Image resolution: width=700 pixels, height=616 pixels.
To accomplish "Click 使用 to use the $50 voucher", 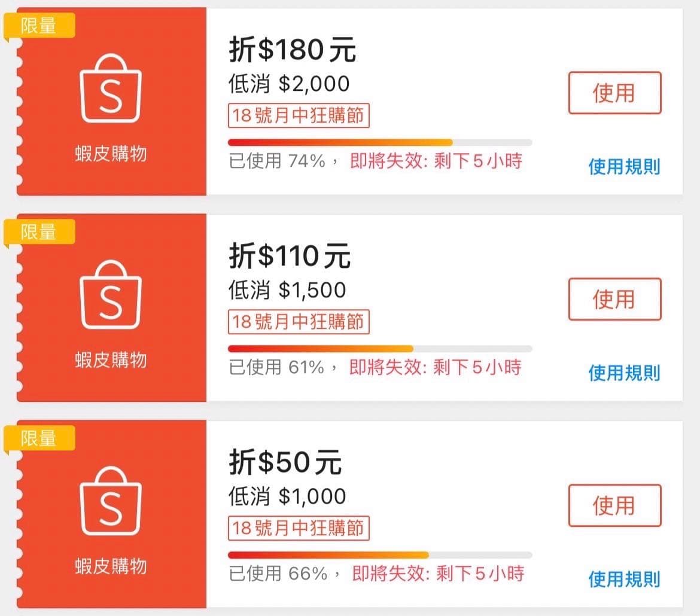I will tap(614, 505).
